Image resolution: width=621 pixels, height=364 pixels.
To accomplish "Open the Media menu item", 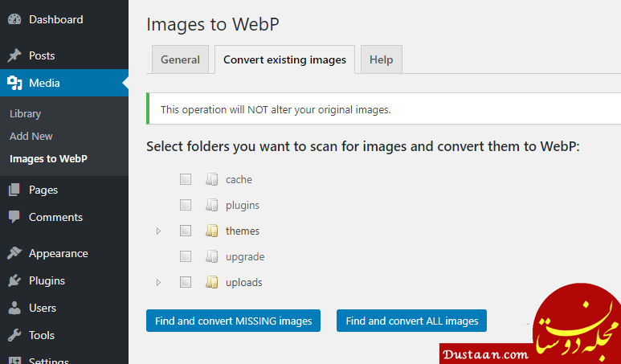I will coord(64,83).
